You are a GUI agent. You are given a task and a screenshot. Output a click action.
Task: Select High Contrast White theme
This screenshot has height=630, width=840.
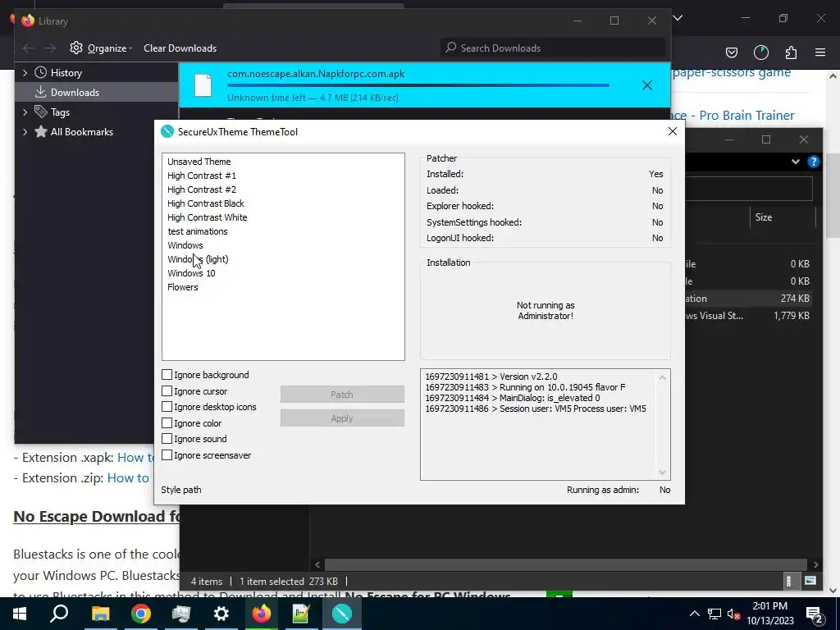207,217
